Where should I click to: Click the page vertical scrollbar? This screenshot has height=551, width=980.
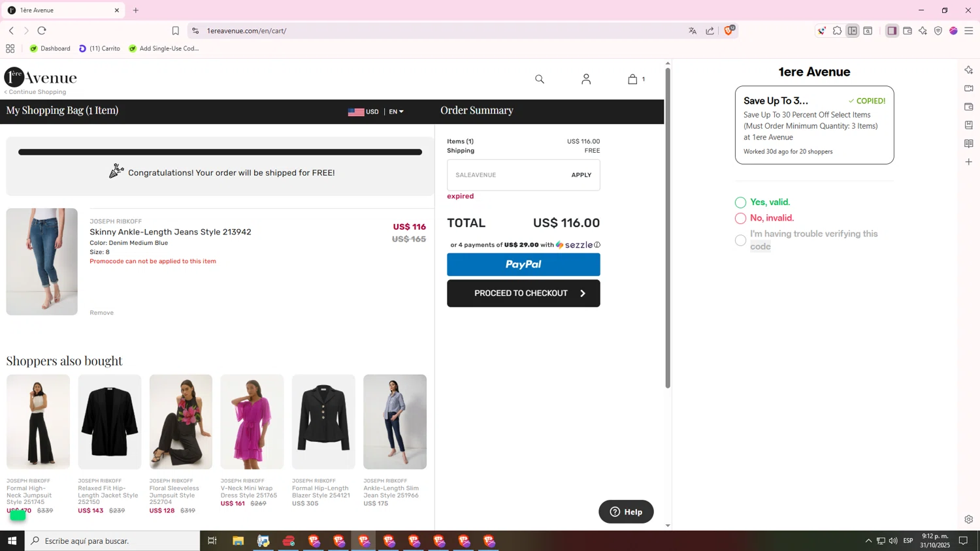pyautogui.click(x=668, y=228)
